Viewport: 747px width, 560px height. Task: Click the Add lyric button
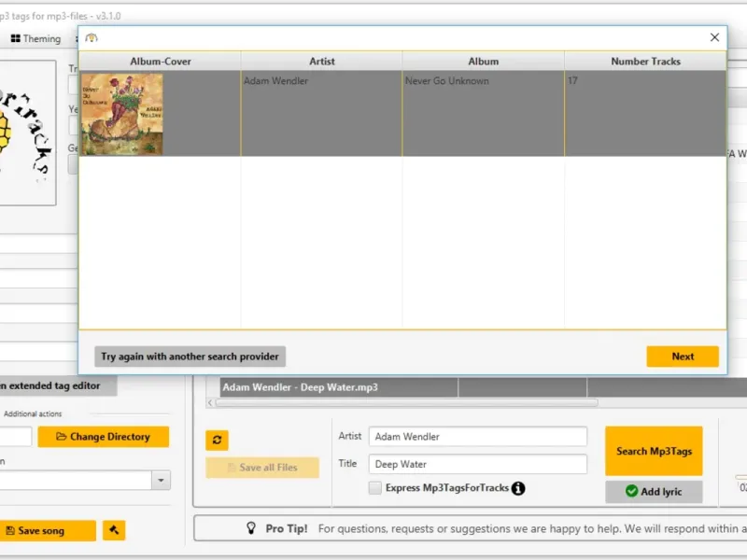pos(654,492)
